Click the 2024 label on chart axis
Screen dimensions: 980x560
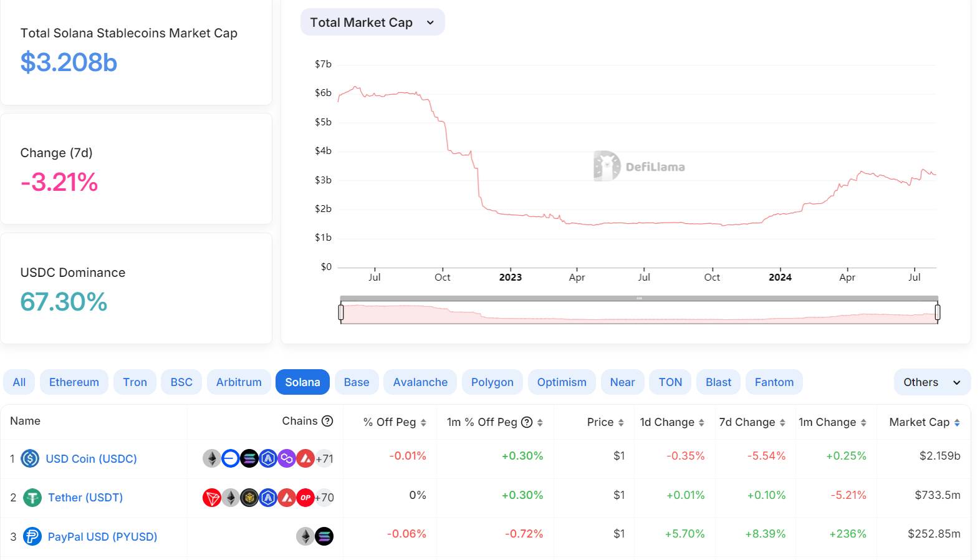coord(780,277)
